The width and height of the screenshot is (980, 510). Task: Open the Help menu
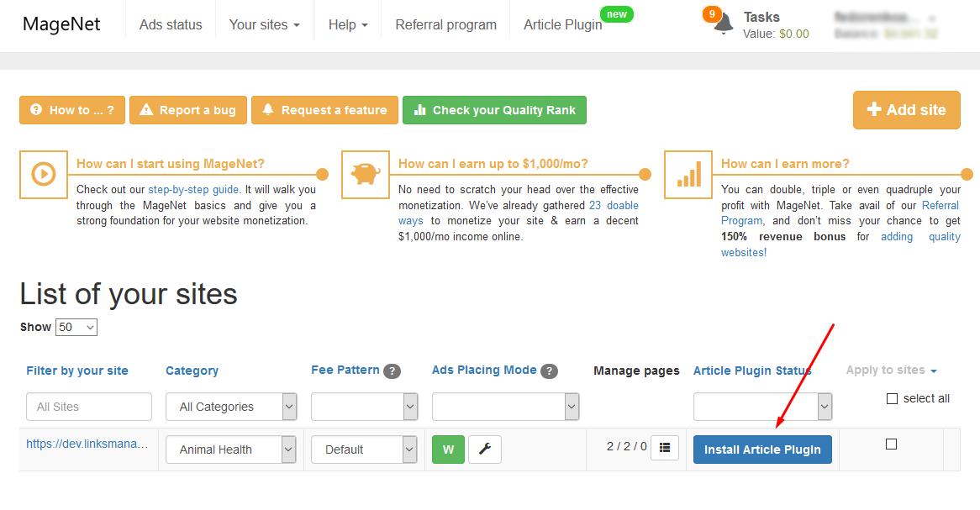[348, 25]
